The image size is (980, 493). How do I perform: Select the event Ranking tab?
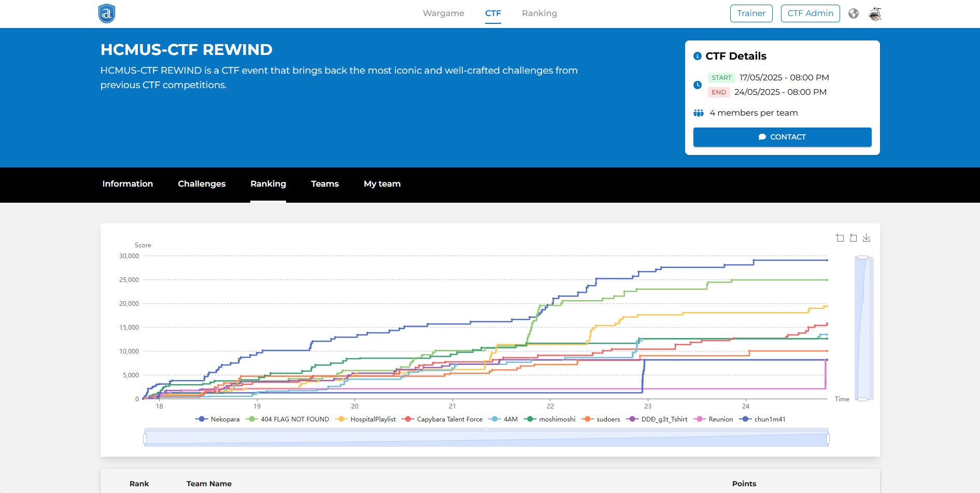(268, 184)
